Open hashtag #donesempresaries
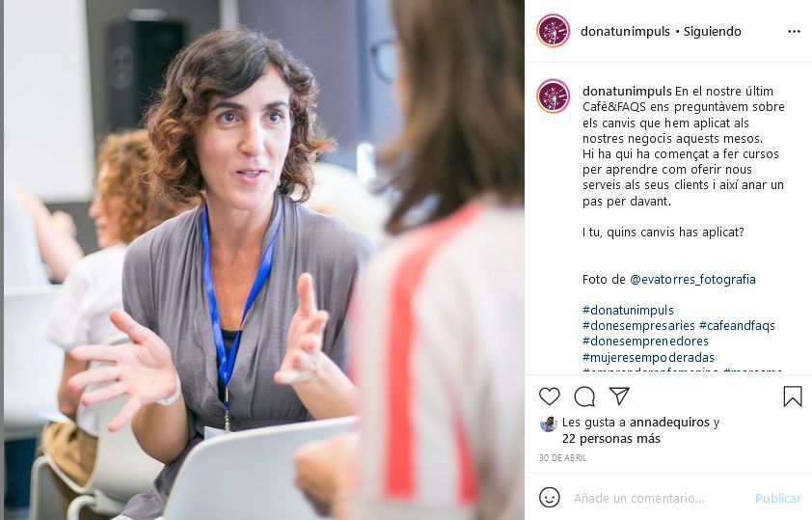This screenshot has height=520, width=812. tap(638, 326)
